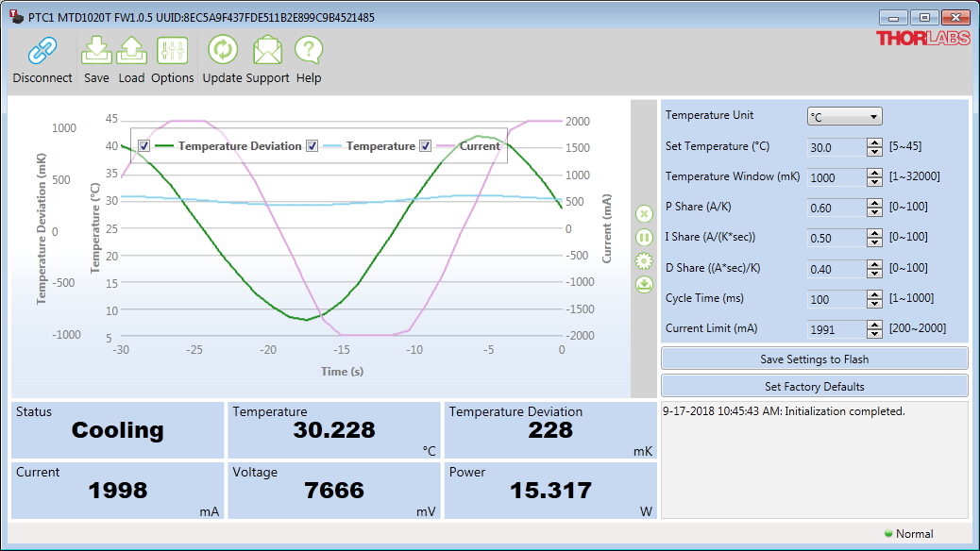Image resolution: width=980 pixels, height=551 pixels.
Task: Increase P Share value with up arrow
Action: (874, 204)
